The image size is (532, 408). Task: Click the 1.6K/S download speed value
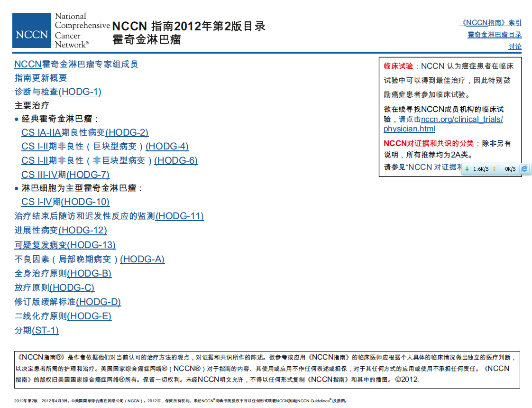[x=481, y=169]
